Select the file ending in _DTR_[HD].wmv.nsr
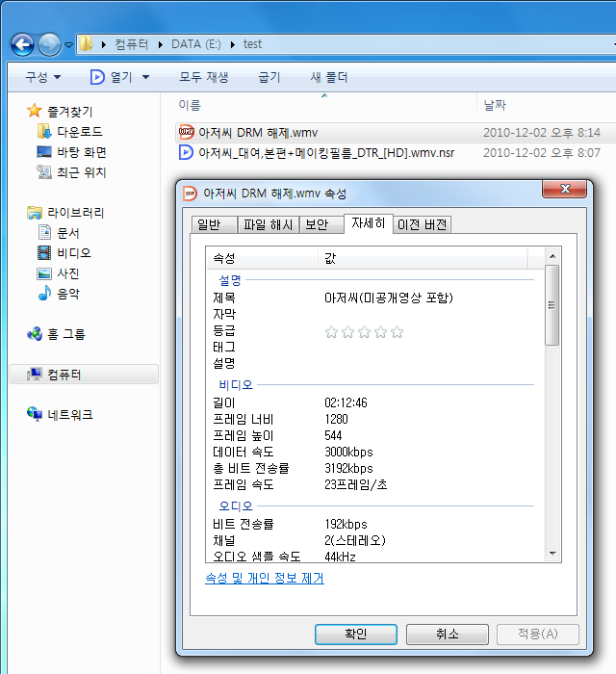The height and width of the screenshot is (674, 616). click(326, 152)
